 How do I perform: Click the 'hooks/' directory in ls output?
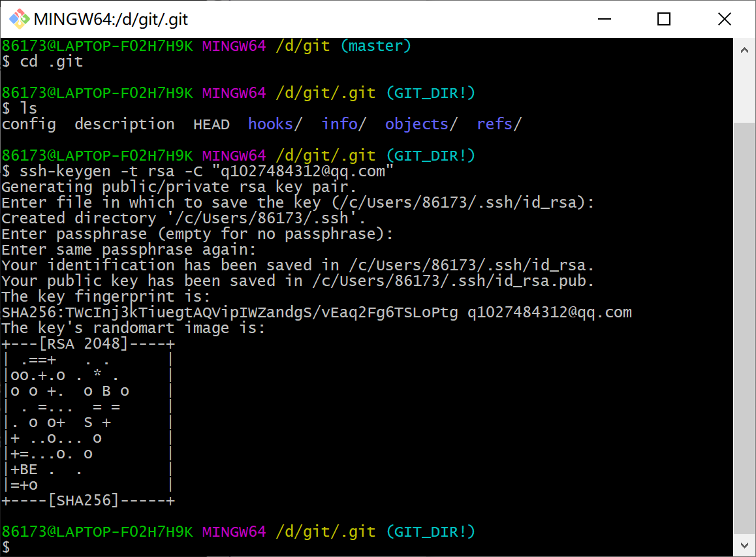click(x=275, y=124)
